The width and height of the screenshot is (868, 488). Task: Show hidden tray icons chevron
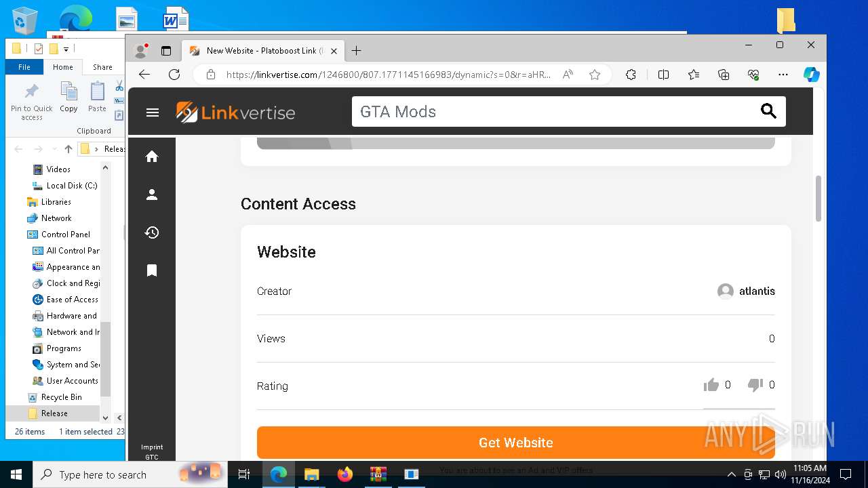click(731, 474)
